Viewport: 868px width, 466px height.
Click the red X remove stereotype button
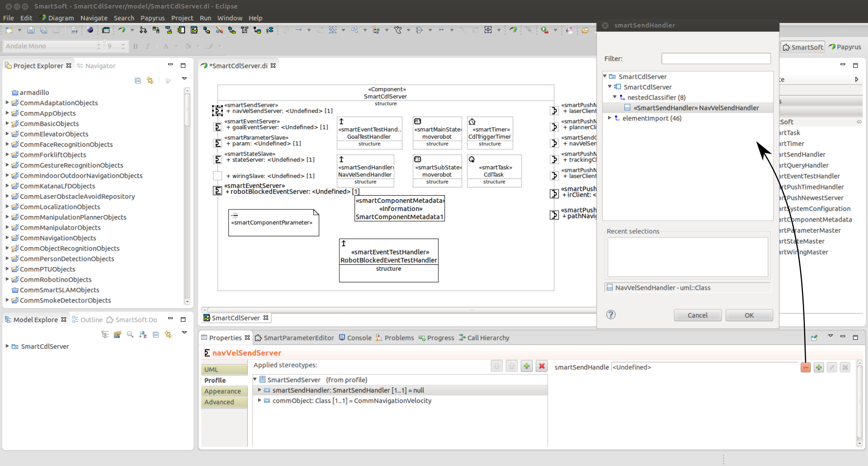(x=542, y=366)
